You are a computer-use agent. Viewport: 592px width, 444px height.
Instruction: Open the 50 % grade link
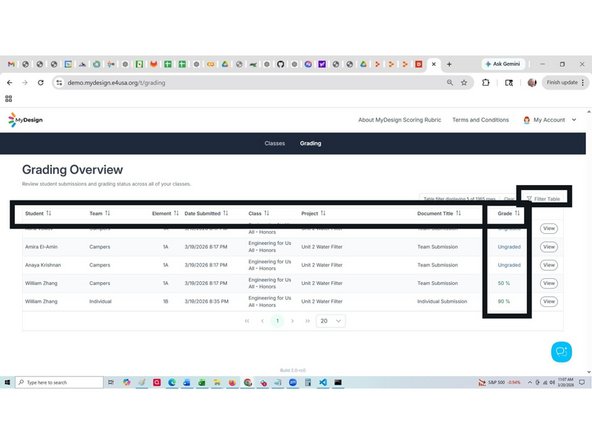pos(504,283)
